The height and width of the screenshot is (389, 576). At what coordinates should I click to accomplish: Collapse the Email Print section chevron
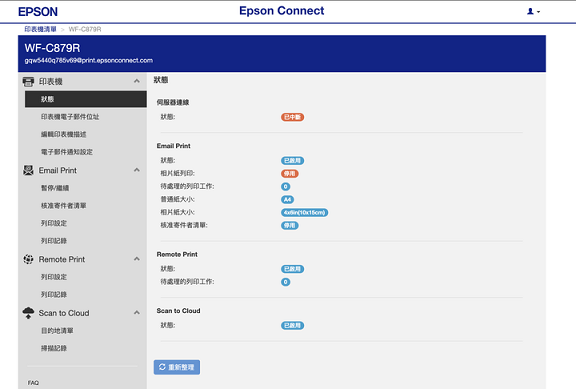(x=137, y=170)
